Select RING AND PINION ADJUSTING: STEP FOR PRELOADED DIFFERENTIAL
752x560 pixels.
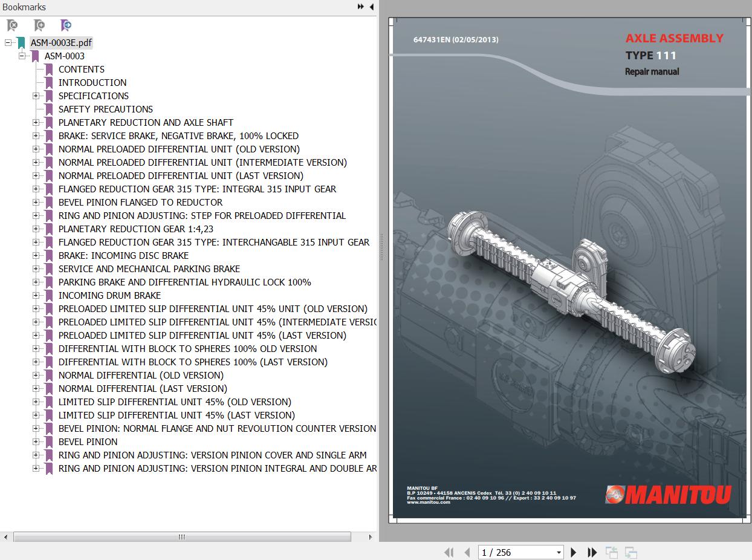[x=202, y=216]
